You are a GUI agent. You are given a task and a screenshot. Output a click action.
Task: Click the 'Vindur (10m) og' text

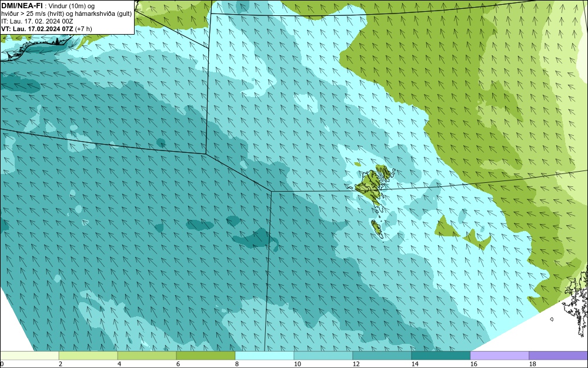(72, 6)
